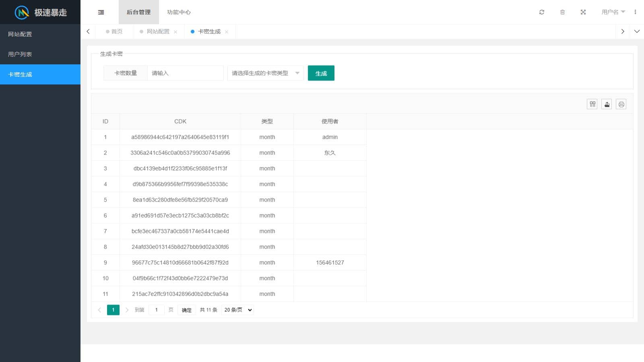
Task: Expand the tab options down chevron
Action: coord(637,31)
